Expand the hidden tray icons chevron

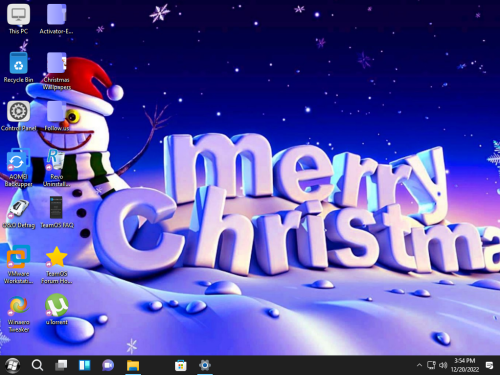(419, 365)
